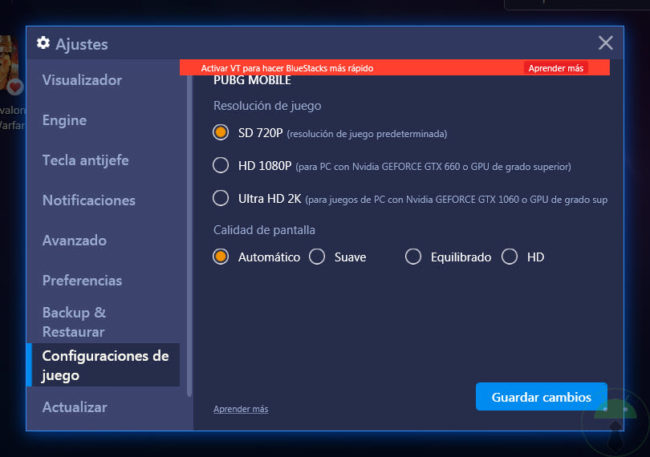650x457 pixels.
Task: Go to the Notificaciones section
Action: pyautogui.click(x=89, y=200)
